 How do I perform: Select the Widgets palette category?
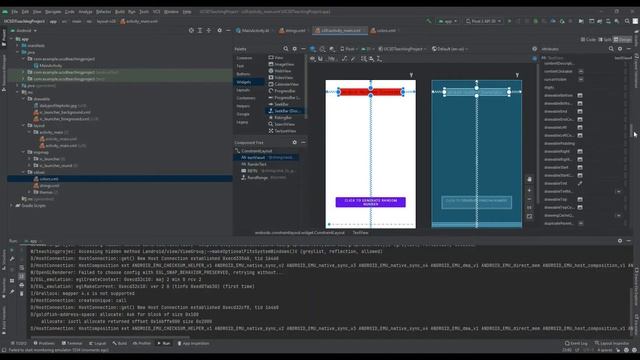[249, 82]
